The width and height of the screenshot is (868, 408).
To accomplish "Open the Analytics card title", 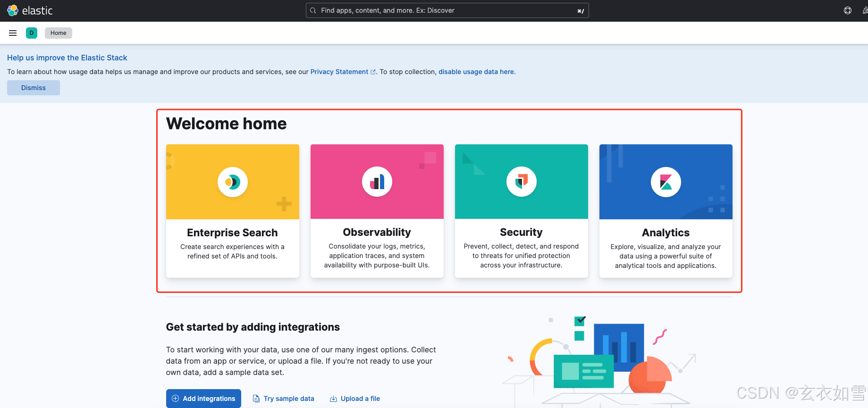I will [x=666, y=233].
